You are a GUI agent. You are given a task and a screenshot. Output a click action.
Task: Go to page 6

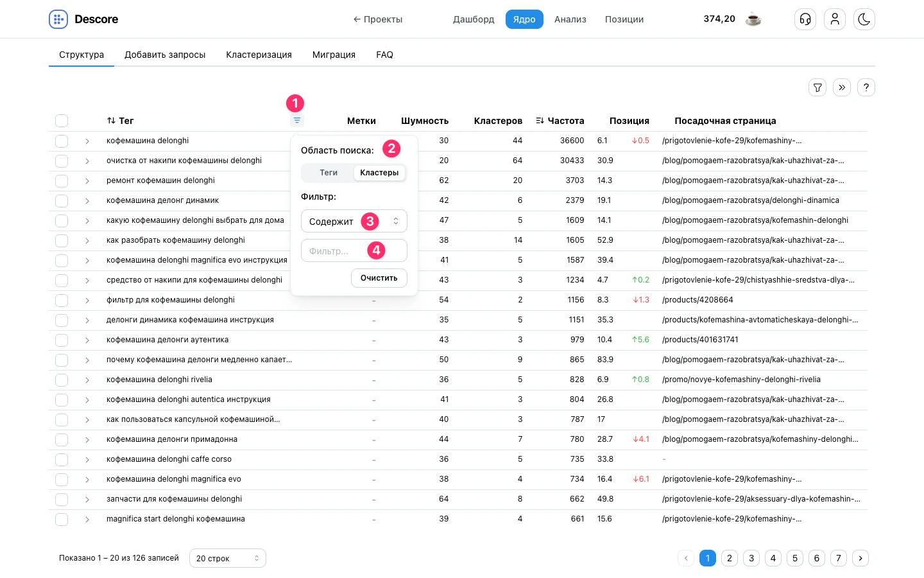point(817,558)
